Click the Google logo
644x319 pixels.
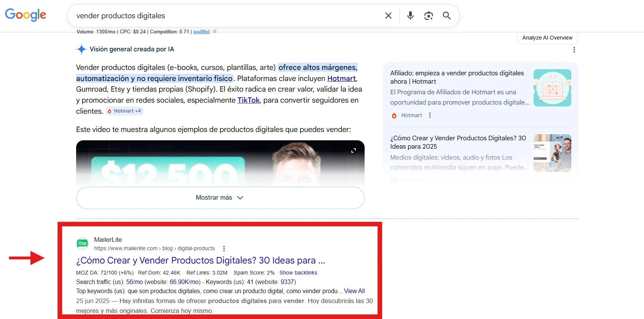pos(26,15)
